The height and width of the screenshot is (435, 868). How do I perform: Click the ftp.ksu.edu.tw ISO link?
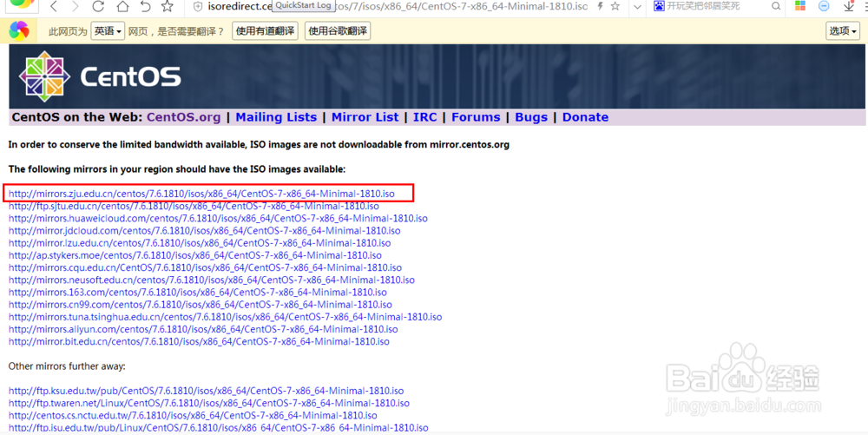point(206,391)
